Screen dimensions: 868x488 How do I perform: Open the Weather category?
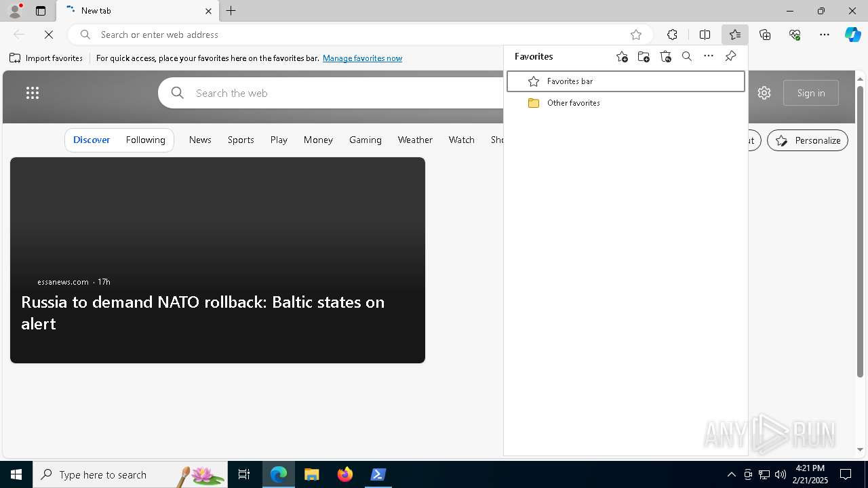click(x=415, y=140)
